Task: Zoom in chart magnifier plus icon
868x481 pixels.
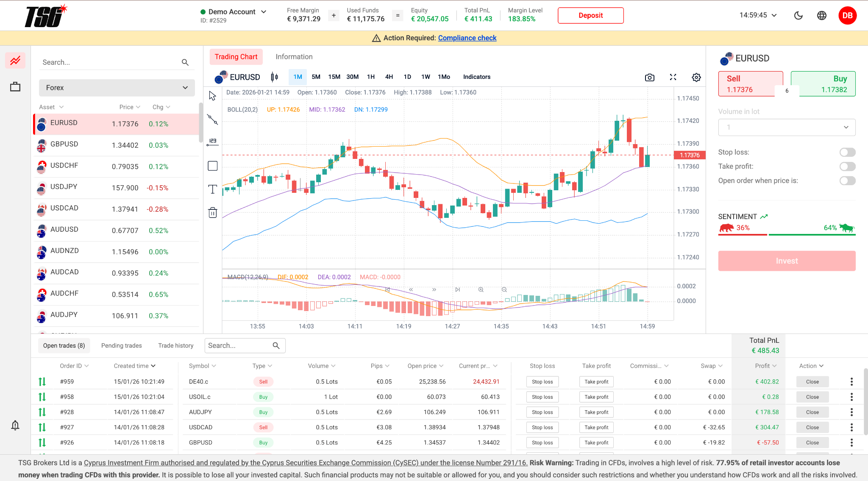Action: [x=481, y=290]
